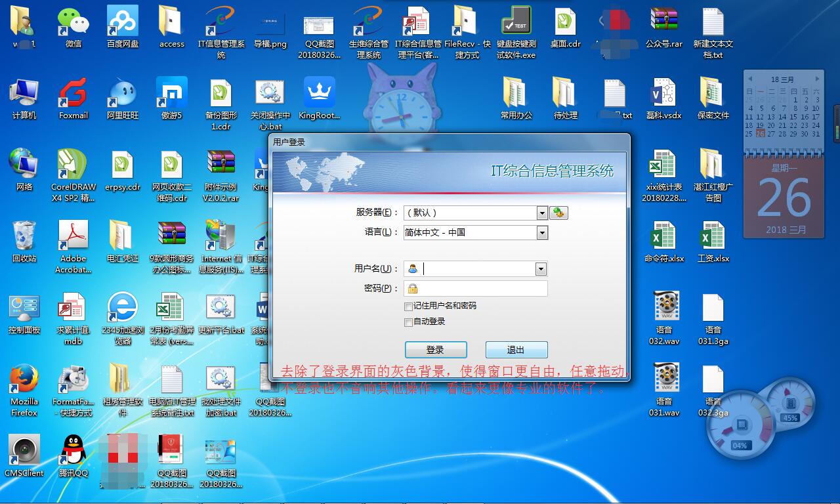Select the 磊科.vsdx Visio file
Viewport: 840px width, 504px height.
click(664, 99)
